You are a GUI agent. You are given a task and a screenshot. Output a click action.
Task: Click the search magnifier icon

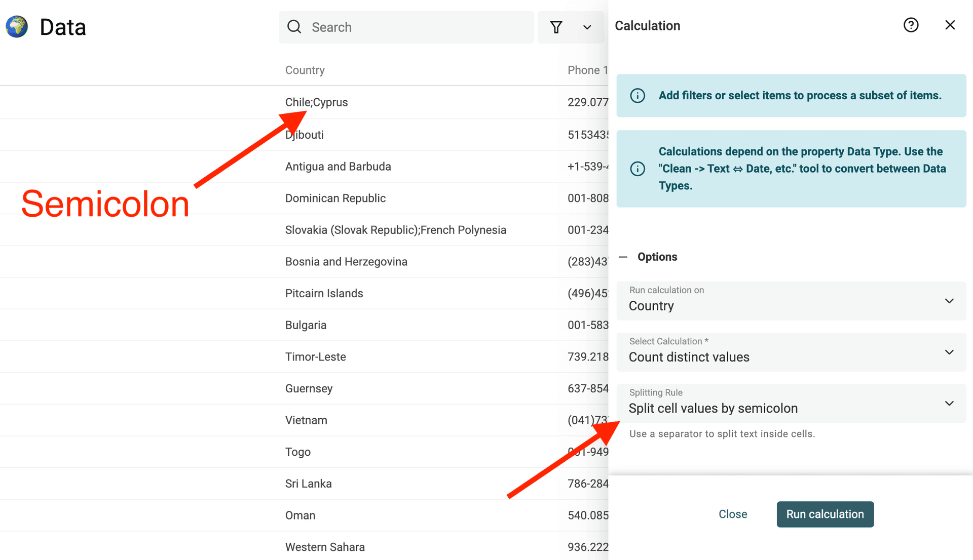(x=294, y=27)
